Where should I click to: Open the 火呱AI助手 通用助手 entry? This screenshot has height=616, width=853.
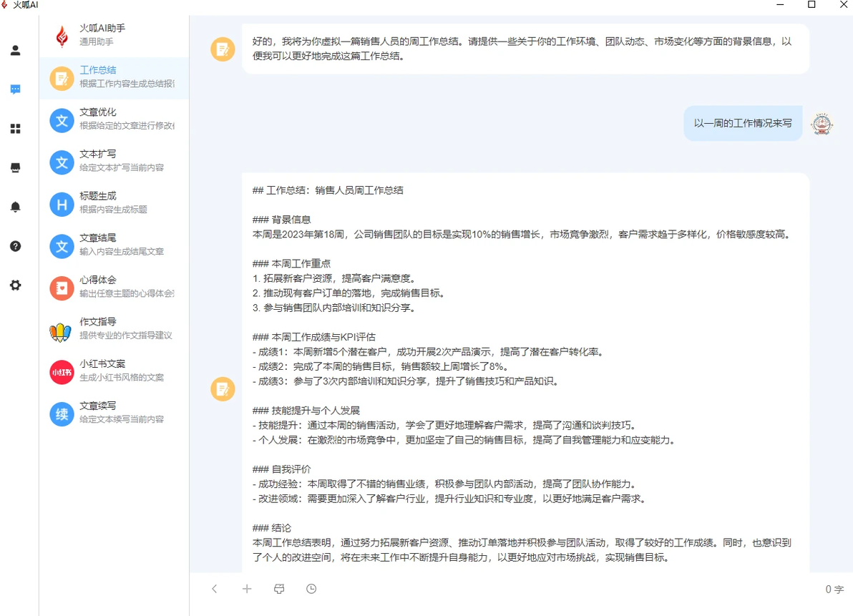pos(114,35)
